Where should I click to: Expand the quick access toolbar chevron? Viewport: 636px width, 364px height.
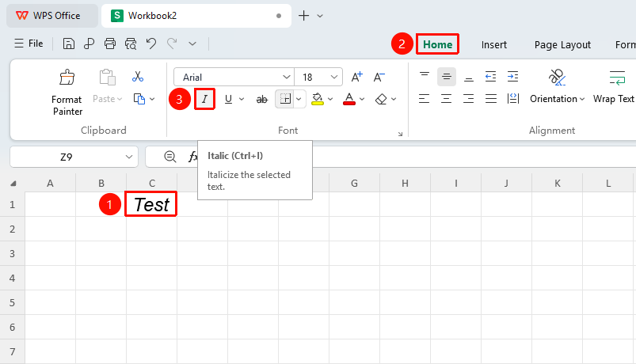pos(192,44)
